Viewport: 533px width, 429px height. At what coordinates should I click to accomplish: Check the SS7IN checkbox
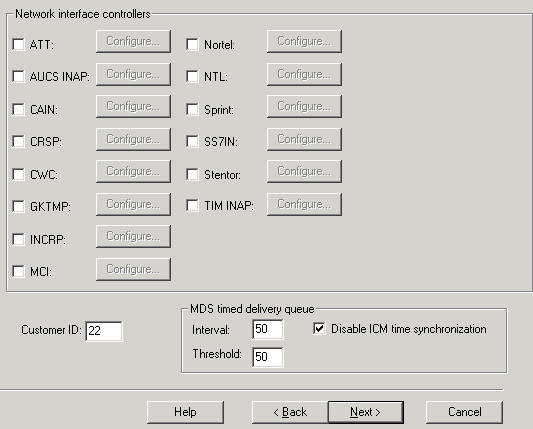(x=192, y=141)
